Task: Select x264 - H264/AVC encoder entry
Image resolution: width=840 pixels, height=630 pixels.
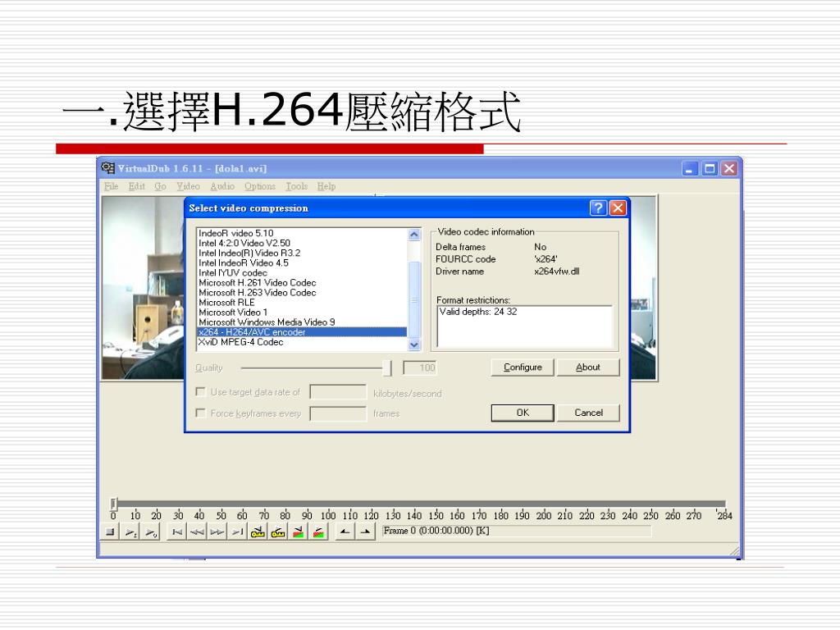Action: coord(302,332)
